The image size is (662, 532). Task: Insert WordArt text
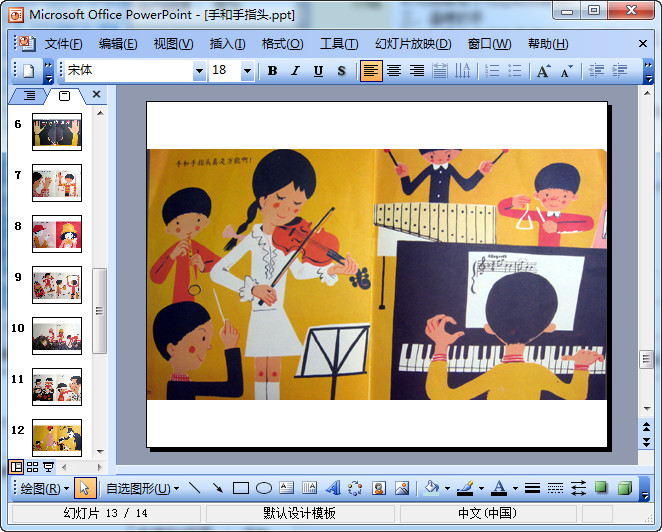pos(333,489)
